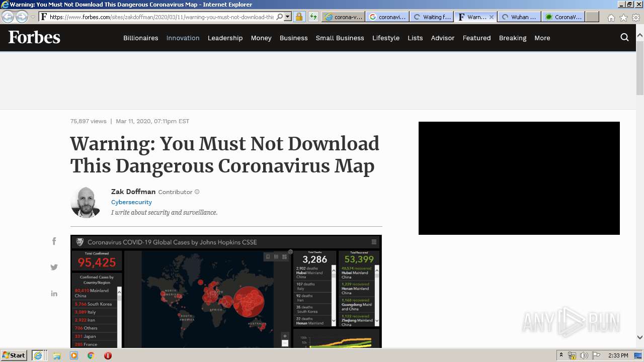This screenshot has width=644, height=362.
Task: Click the IE back navigation button
Action: coord(8,17)
